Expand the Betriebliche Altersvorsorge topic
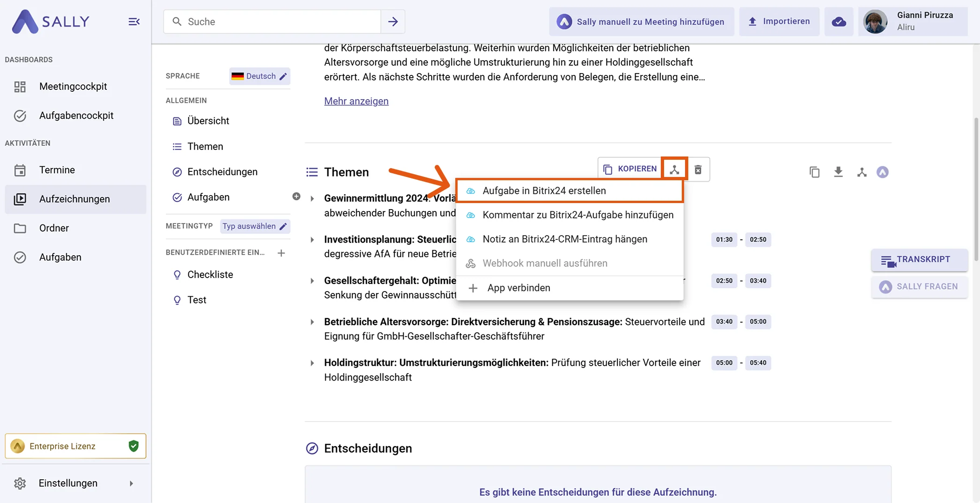Image resolution: width=980 pixels, height=503 pixels. (x=312, y=322)
